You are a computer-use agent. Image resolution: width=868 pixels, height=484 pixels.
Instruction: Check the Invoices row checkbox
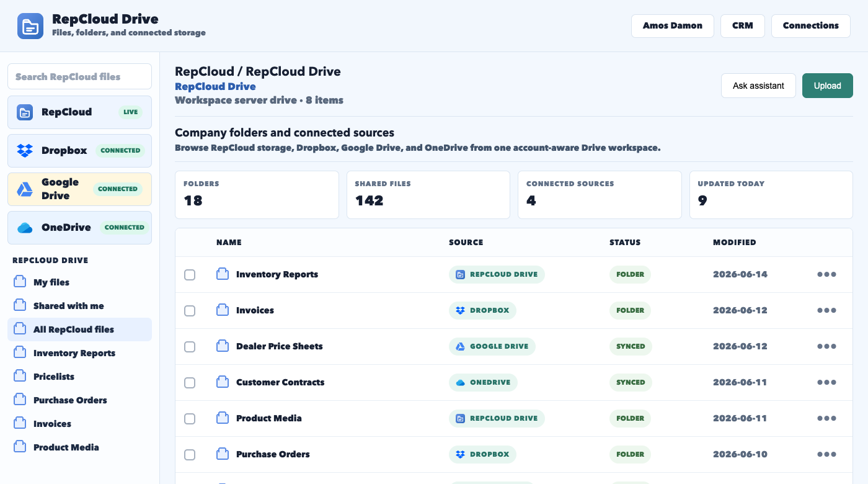[190, 311]
